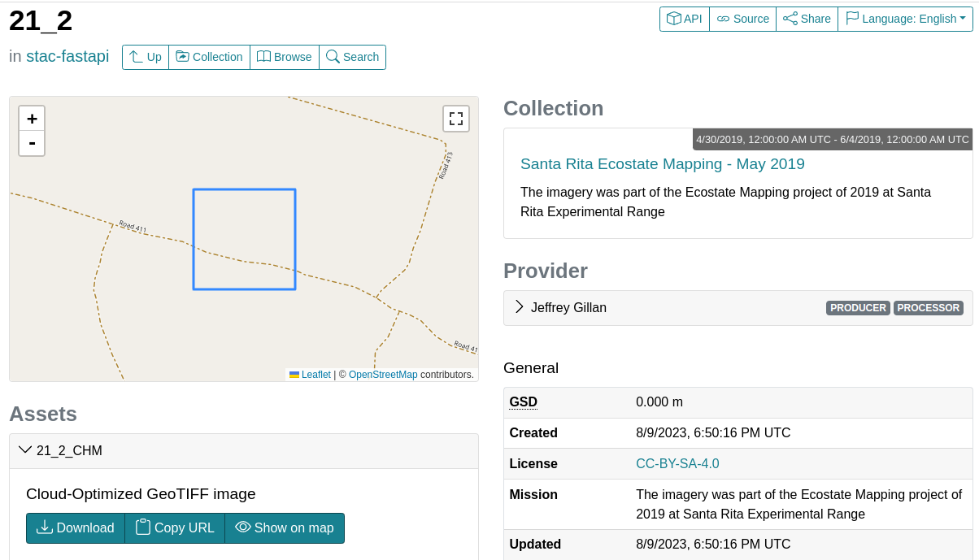The width and height of the screenshot is (979, 560).
Task: Open the Collection navigation button
Action: (210, 57)
